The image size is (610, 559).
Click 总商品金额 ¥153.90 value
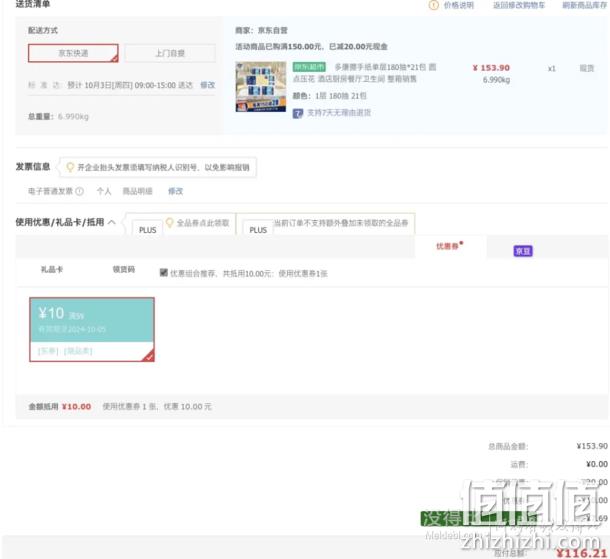(x=592, y=446)
